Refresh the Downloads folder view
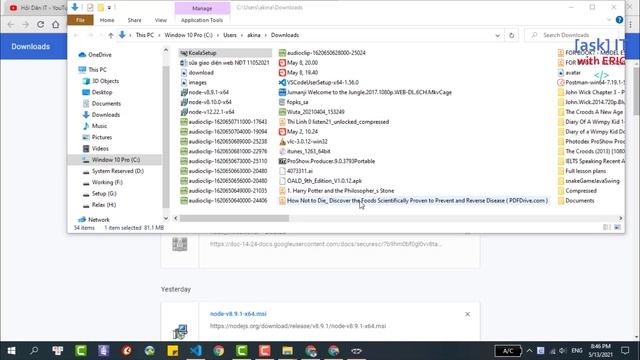This screenshot has height=360, width=640. pos(511,35)
